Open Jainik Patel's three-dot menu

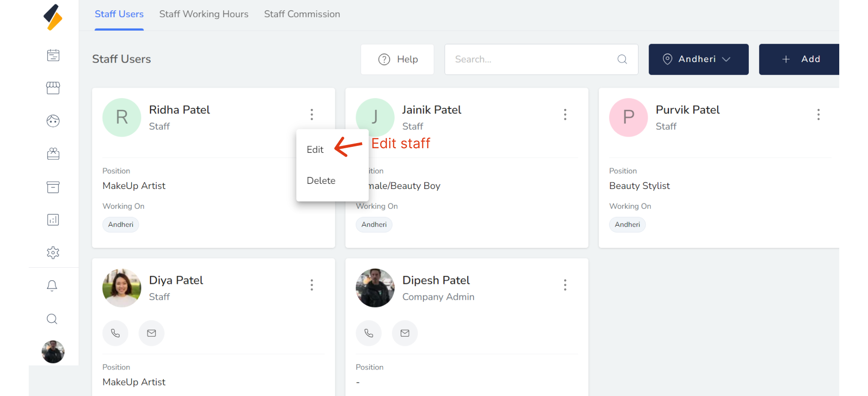(x=565, y=114)
